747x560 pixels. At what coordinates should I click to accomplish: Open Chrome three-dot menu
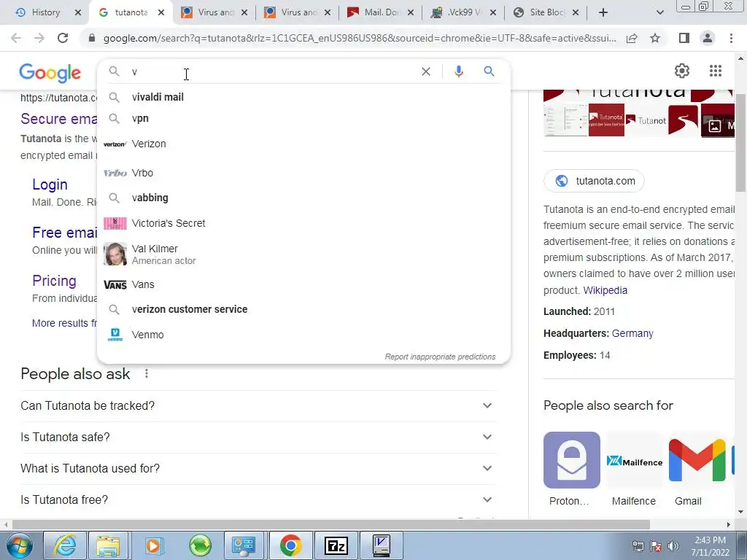coord(731,38)
